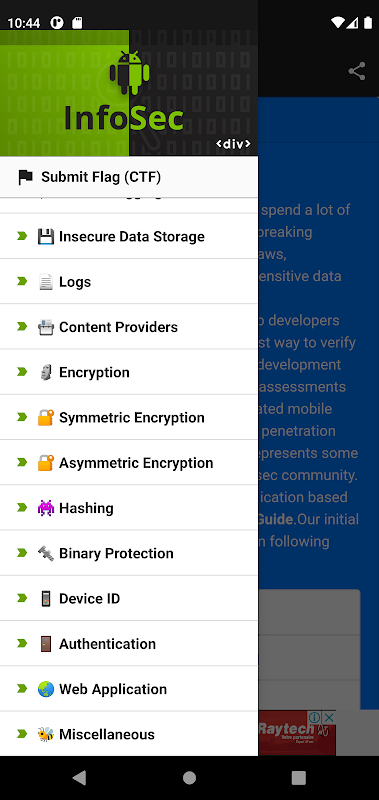The height and width of the screenshot is (800, 379).
Task: Tap the Android back navigation button
Action: click(79, 778)
